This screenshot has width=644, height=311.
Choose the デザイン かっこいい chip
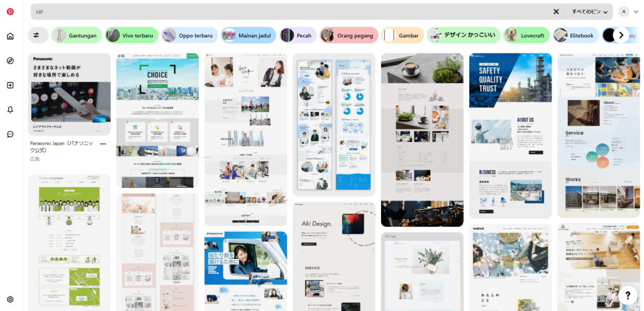click(464, 35)
